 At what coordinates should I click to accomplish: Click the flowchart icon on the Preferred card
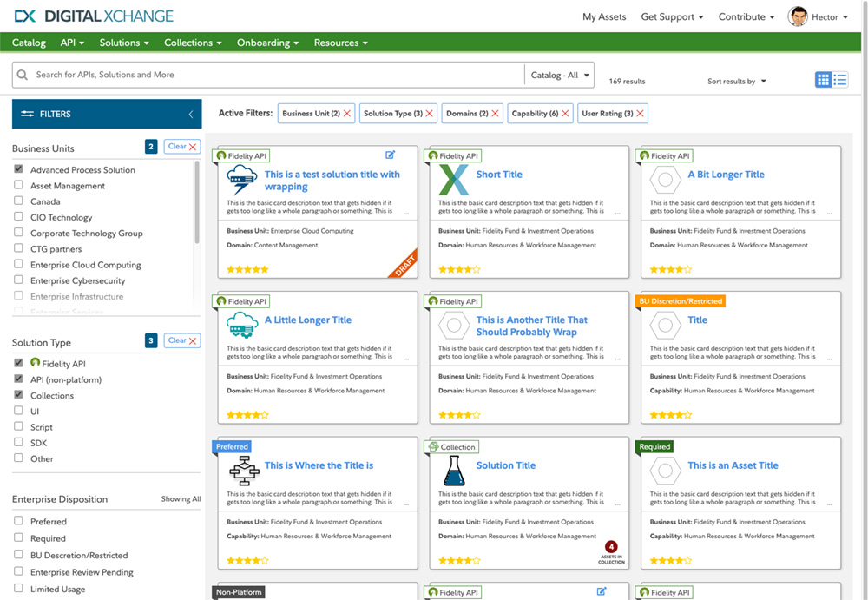click(x=244, y=472)
